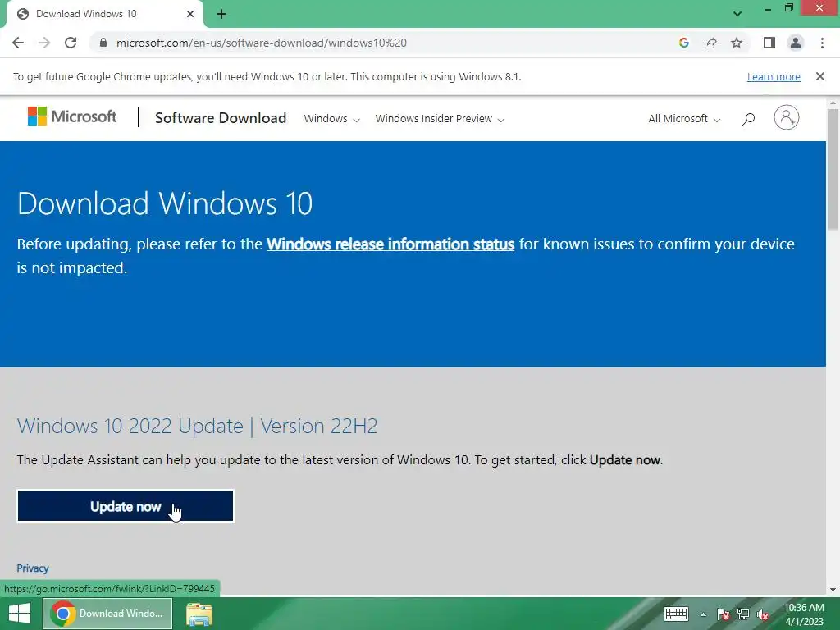Open site search magnifier
The image size is (840, 630).
coord(748,118)
